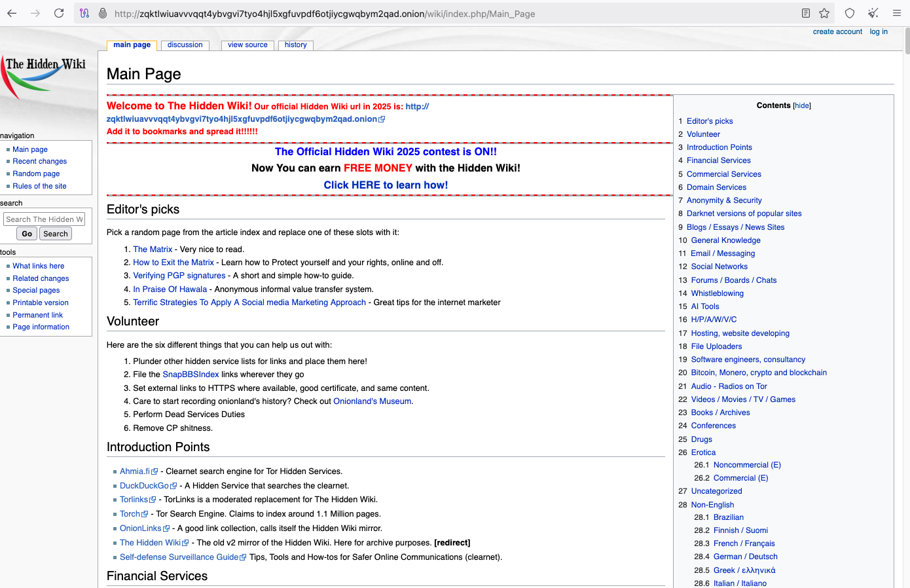This screenshot has height=588, width=910.
Task: Open the tracking protection shield
Action: (848, 12)
